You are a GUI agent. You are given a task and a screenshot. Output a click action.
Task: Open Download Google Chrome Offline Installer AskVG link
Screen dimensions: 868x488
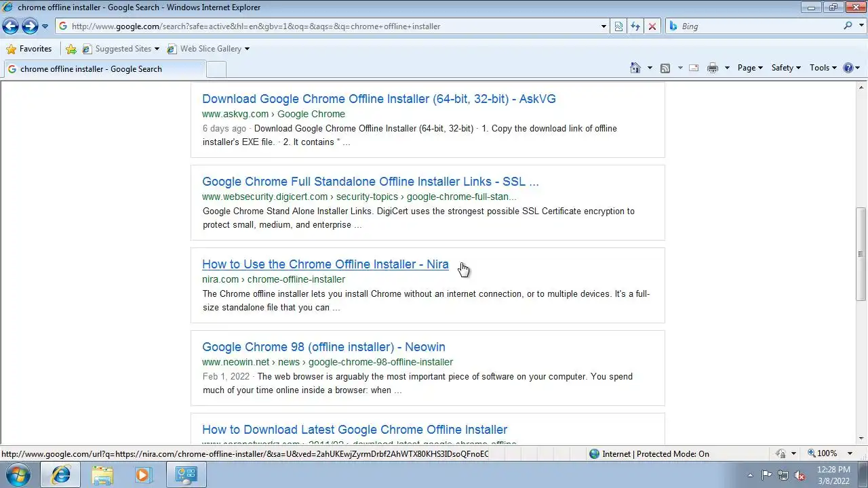point(378,99)
